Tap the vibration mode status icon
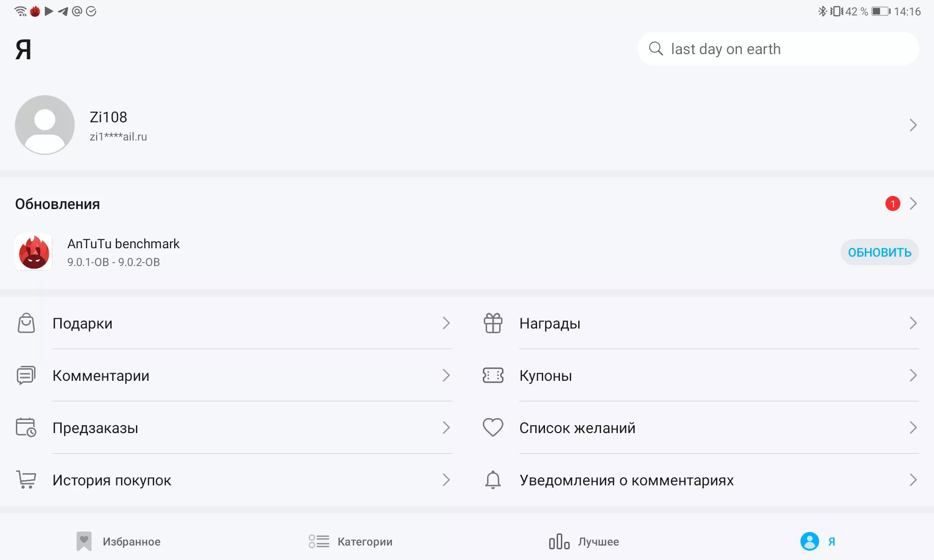The width and height of the screenshot is (934, 560). pos(837,11)
